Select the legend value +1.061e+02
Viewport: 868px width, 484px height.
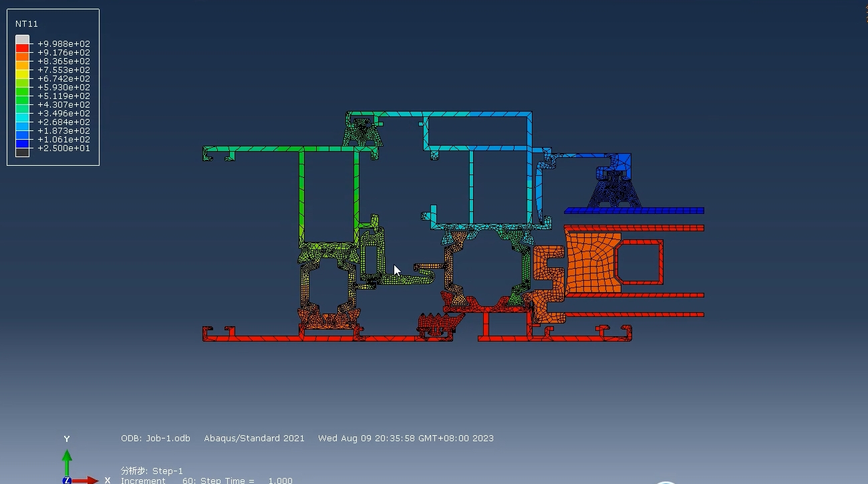coord(63,140)
